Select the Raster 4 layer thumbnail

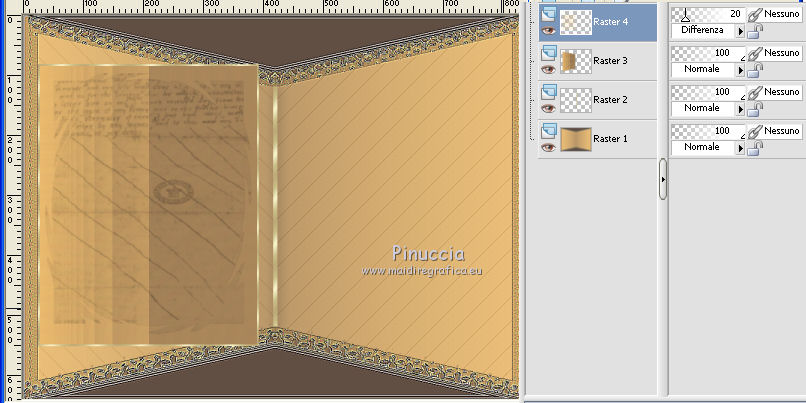pos(576,22)
